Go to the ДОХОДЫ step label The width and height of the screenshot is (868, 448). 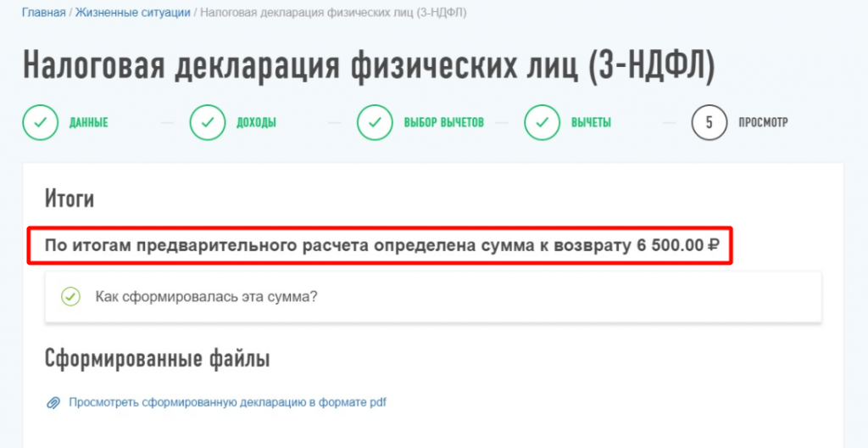pyautogui.click(x=256, y=122)
